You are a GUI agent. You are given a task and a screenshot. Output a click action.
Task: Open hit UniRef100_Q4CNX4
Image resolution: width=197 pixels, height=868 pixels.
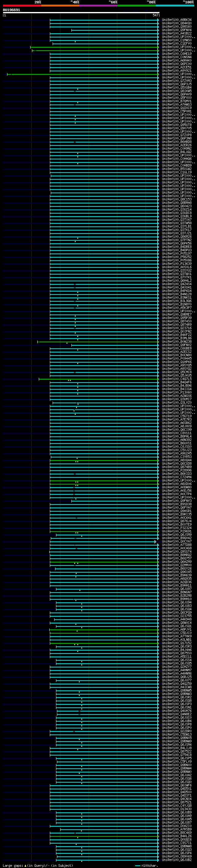177,799
